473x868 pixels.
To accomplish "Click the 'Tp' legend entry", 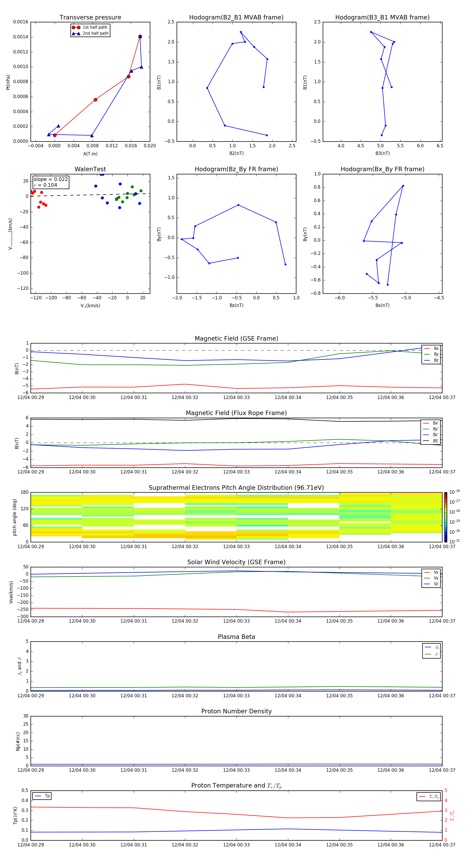I will click(42, 796).
